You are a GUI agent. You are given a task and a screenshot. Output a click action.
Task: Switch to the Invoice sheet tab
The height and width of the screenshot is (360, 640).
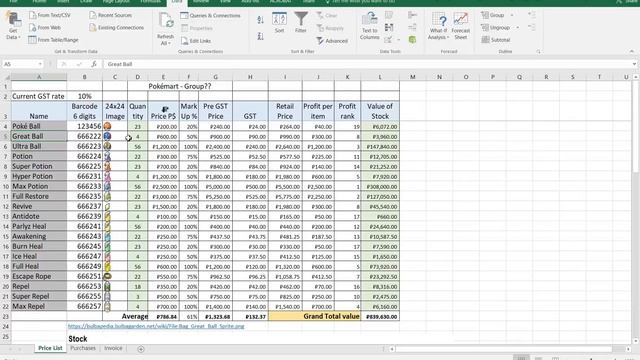pos(113,348)
